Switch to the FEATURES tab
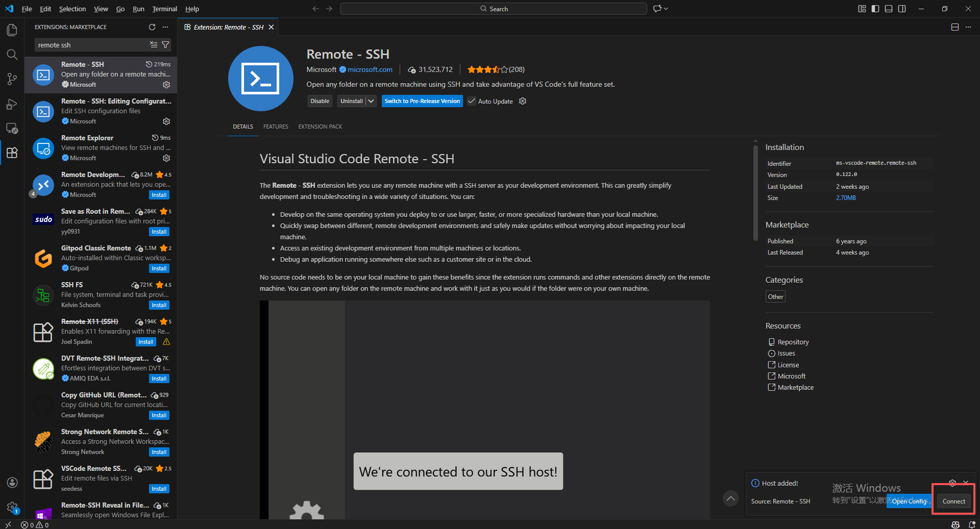 pyautogui.click(x=276, y=127)
